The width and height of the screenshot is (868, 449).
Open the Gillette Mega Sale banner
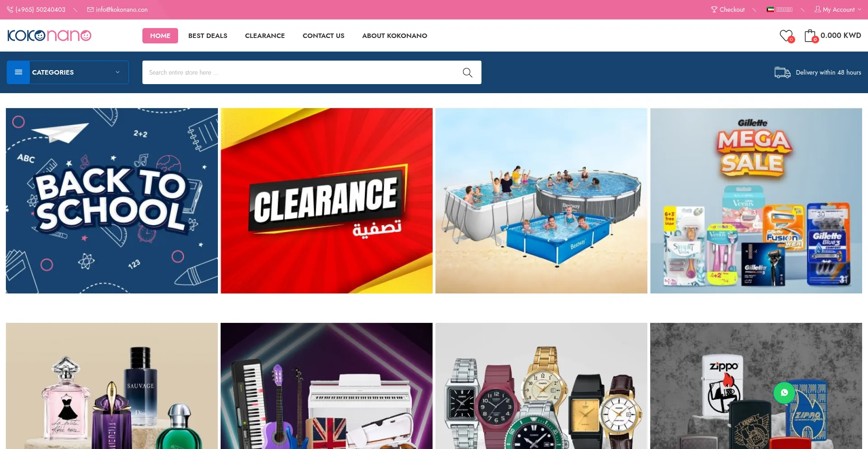[756, 201]
